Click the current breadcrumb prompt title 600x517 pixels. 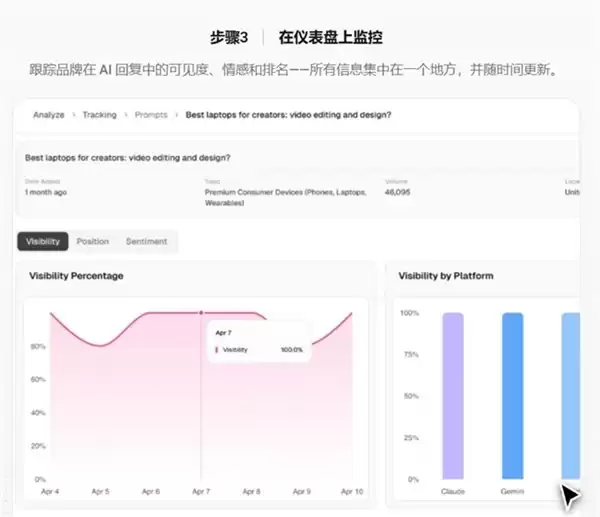tap(288, 115)
